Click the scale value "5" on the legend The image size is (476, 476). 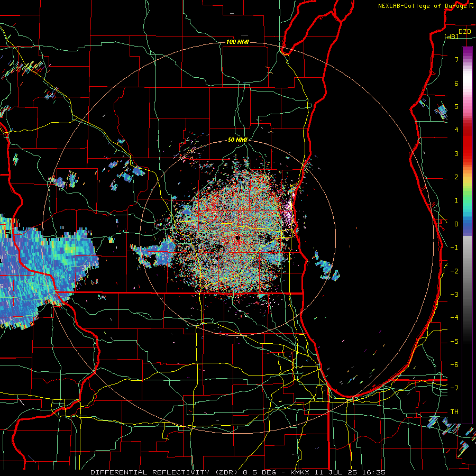tap(456, 106)
